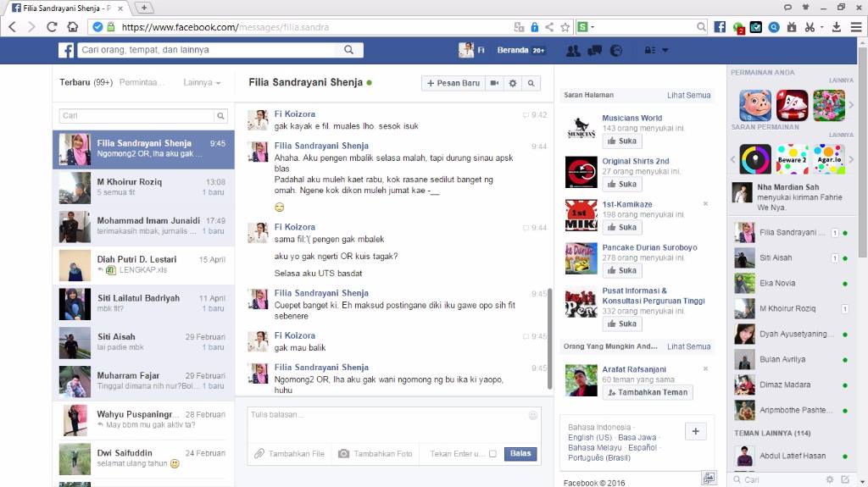Screen dimensions: 868x487
Task: Reload the page with the refresh icon
Action: click(52, 26)
